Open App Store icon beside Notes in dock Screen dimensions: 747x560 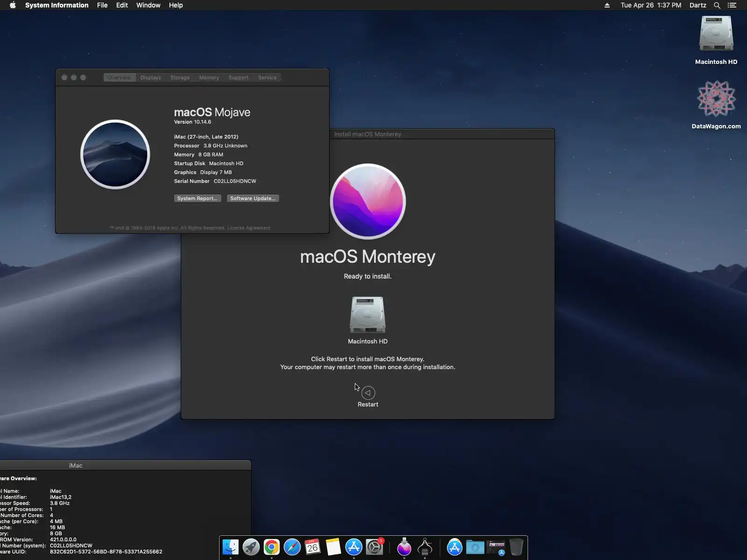coord(354,547)
